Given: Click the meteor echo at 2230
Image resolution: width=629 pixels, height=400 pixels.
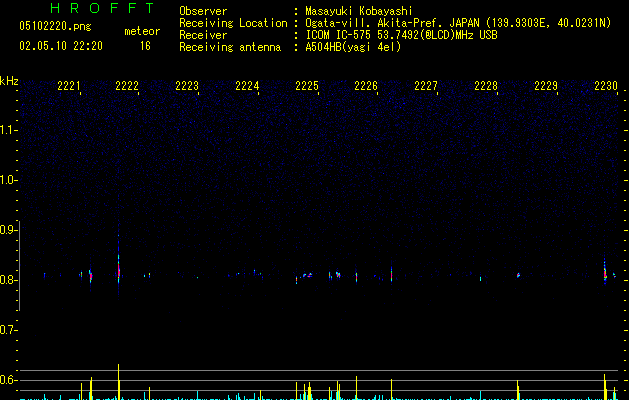Looking at the screenshot, I should click(x=605, y=274).
